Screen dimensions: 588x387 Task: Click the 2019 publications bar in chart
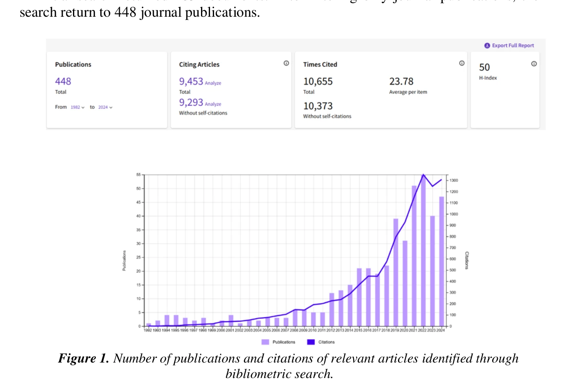pyautogui.click(x=396, y=272)
